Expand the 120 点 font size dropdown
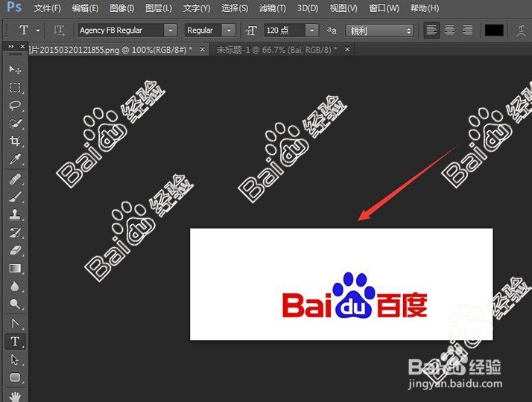Screen dimensions: 532x402 tap(312, 31)
